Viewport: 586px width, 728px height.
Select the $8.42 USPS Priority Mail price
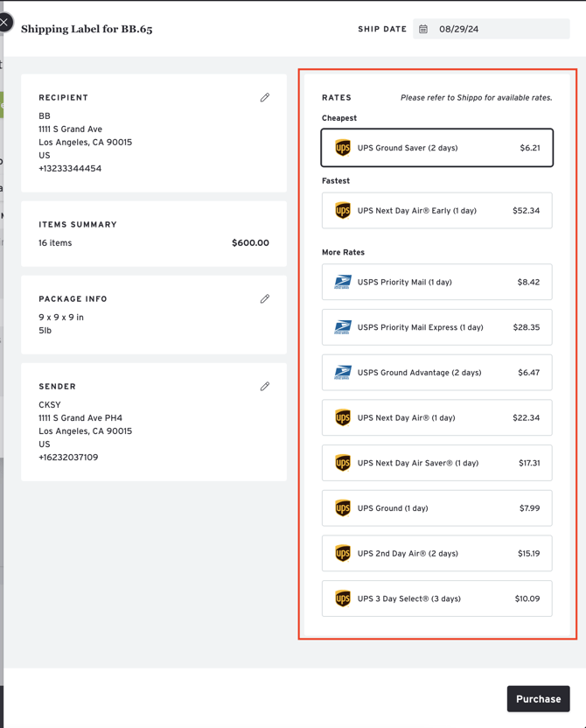point(528,283)
